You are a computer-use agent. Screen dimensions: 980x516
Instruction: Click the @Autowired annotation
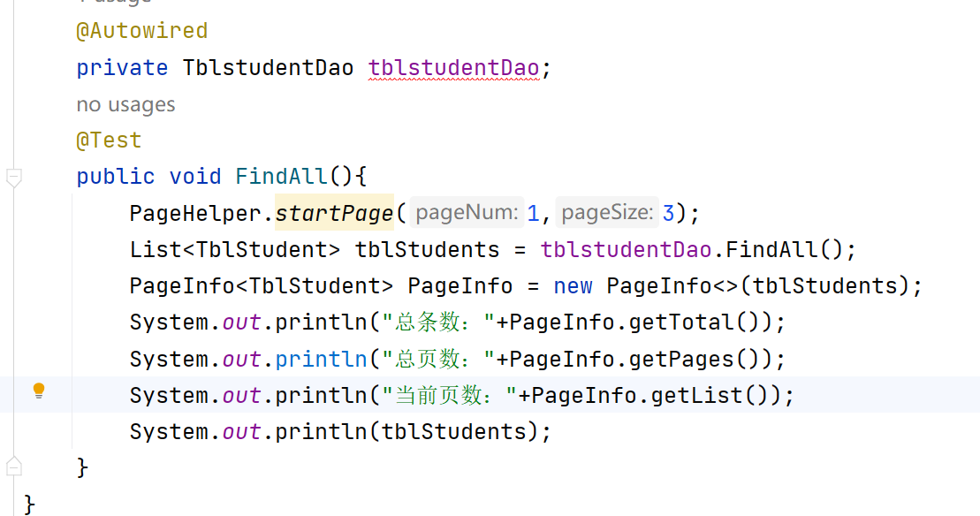[x=141, y=31]
